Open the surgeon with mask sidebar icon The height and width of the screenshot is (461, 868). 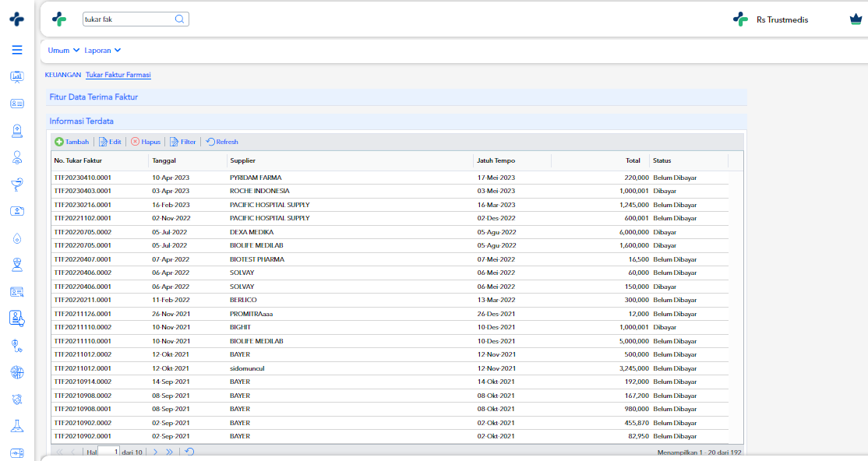pyautogui.click(x=17, y=265)
